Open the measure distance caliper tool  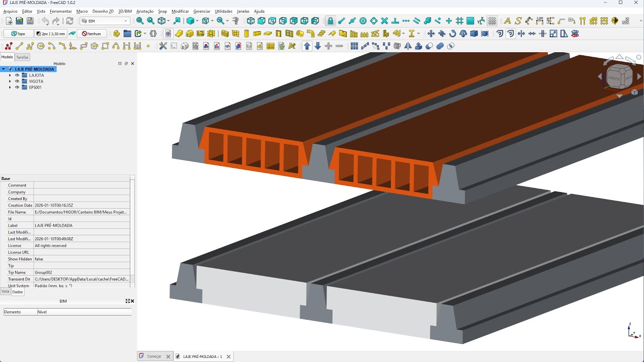tap(235, 21)
